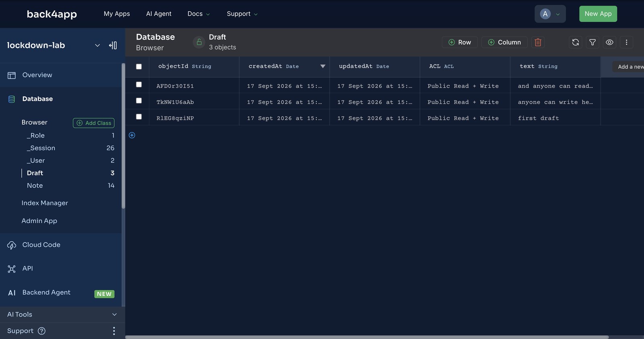Click the three-dot more options in toolbar
Viewport: 644px width, 339px height.
pos(626,42)
